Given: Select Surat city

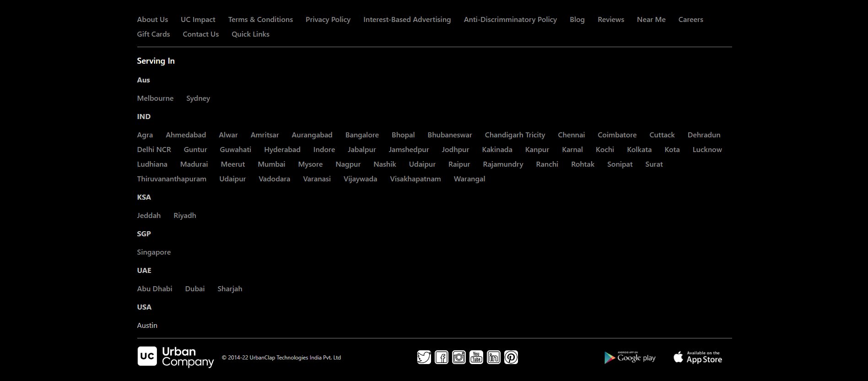Looking at the screenshot, I should [654, 164].
